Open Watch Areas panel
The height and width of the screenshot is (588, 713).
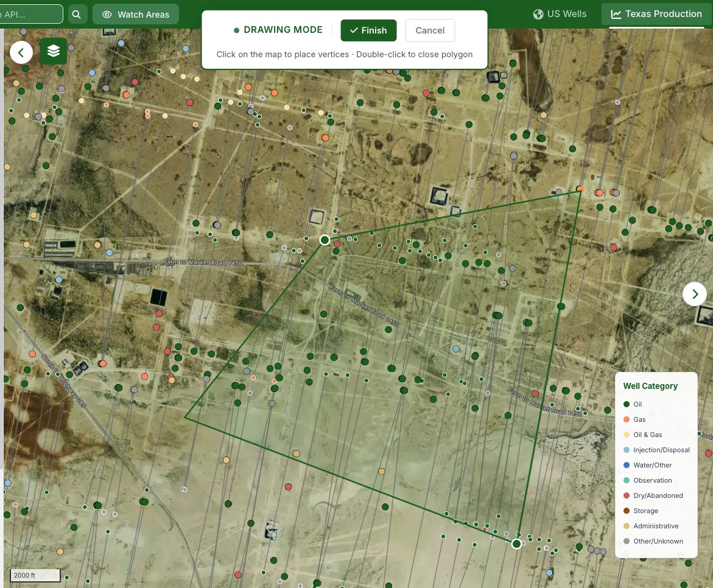(x=136, y=15)
